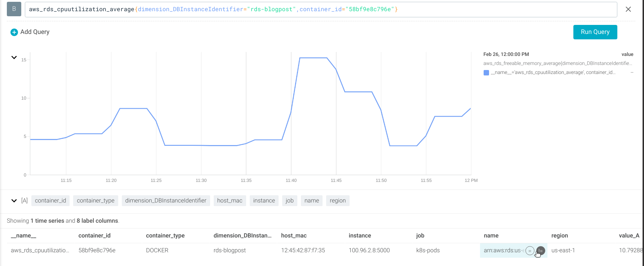Screen dimensions: 644x266
Task: Run the query with Run Query button
Action: pyautogui.click(x=595, y=32)
